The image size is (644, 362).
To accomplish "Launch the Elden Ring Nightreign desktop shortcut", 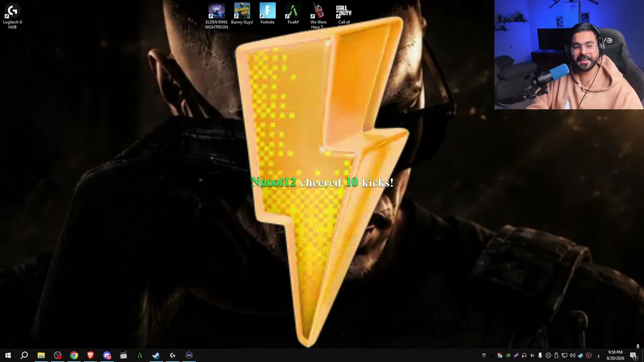I will tap(216, 16).
